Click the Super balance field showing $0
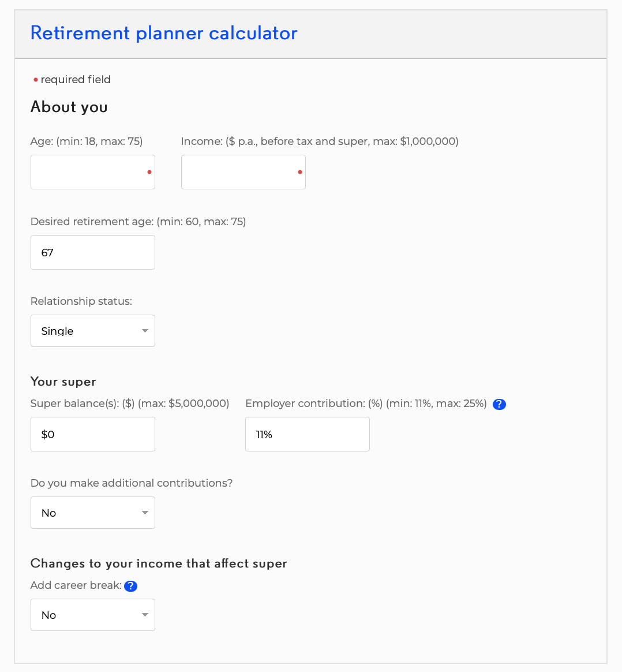622x672 pixels. tap(93, 434)
